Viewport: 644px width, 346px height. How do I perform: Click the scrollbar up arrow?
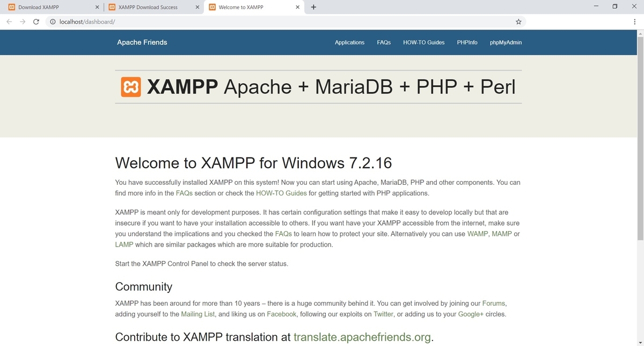click(x=640, y=33)
